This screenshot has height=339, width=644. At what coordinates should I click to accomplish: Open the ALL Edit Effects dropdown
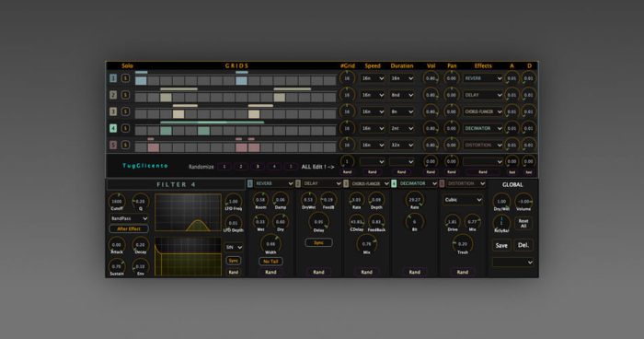coord(483,162)
